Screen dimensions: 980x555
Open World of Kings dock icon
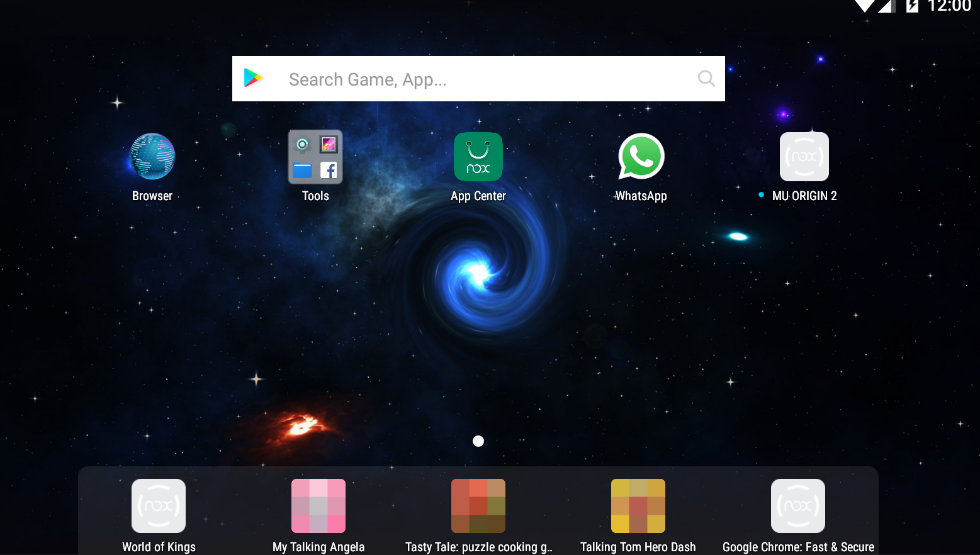[x=159, y=506]
